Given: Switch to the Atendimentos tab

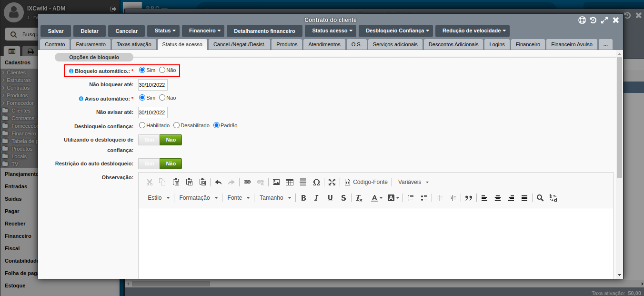Looking at the screenshot, I should click(324, 44).
